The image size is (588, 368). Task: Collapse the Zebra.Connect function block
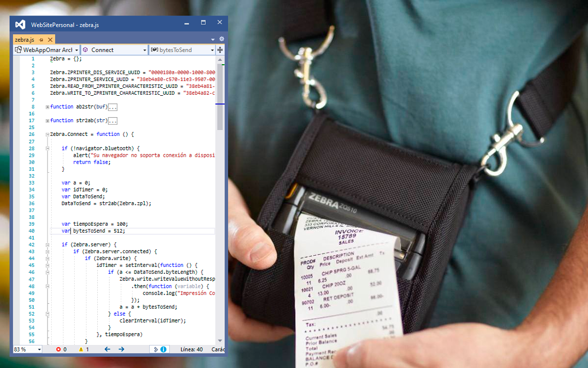tap(48, 134)
